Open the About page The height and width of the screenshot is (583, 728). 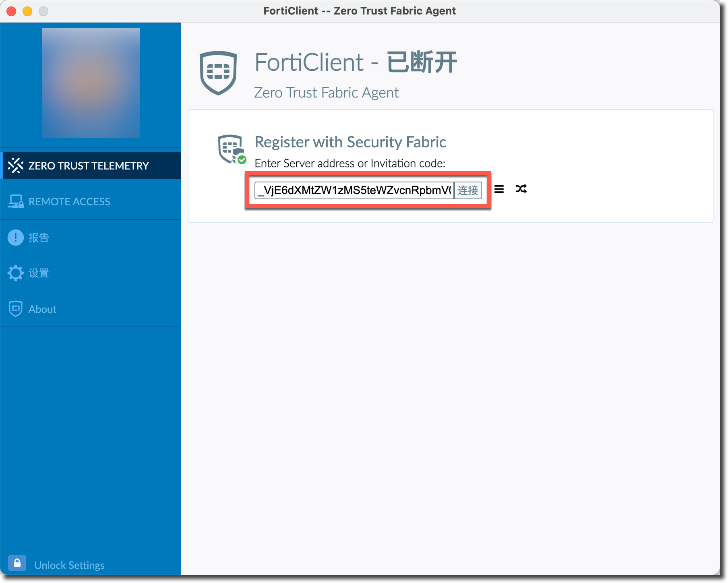point(42,309)
